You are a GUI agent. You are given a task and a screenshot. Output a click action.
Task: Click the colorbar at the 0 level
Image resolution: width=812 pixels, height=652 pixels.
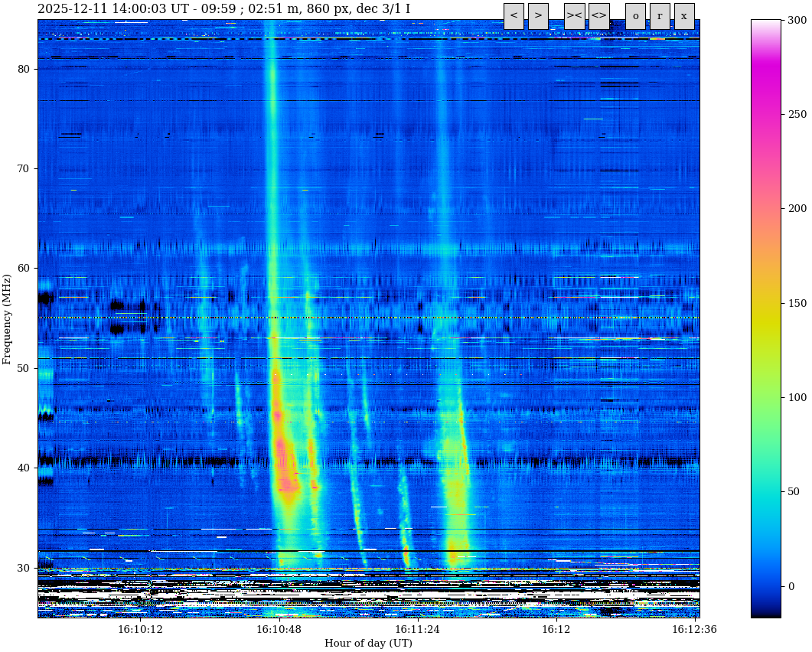pyautogui.click(x=766, y=587)
